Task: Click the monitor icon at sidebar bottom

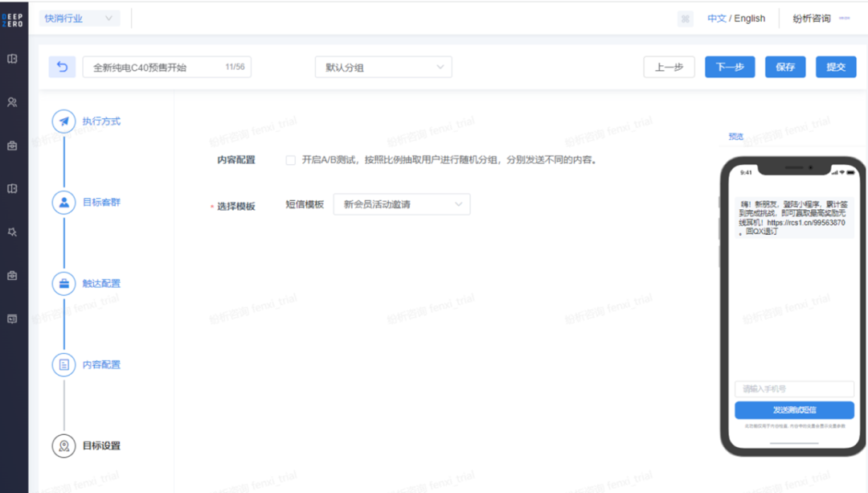Action: pos(12,318)
